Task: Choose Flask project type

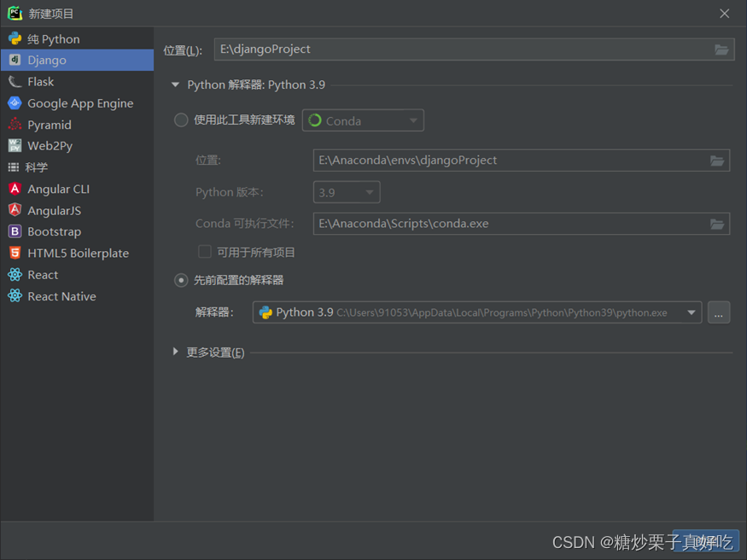Action: click(x=77, y=81)
